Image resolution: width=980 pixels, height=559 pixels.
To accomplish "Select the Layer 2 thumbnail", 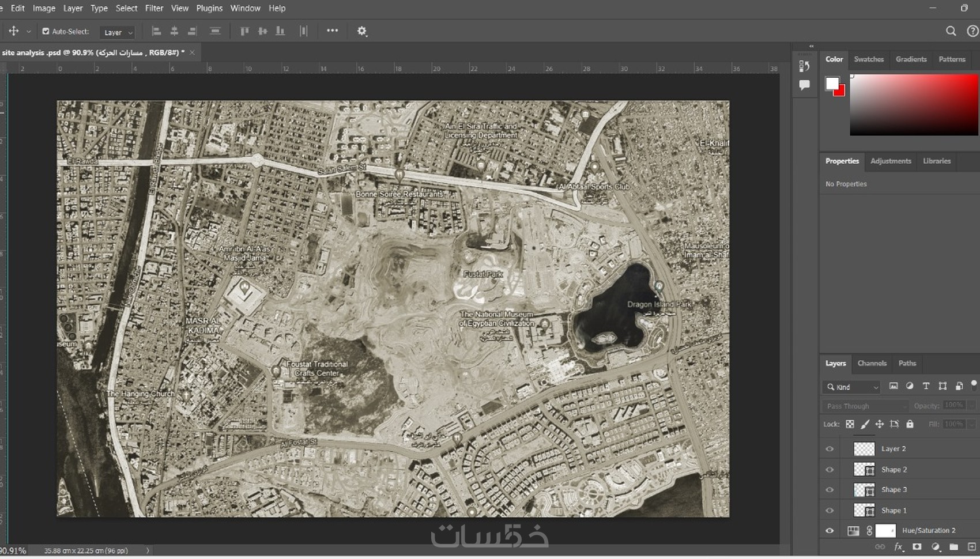I will [x=864, y=448].
